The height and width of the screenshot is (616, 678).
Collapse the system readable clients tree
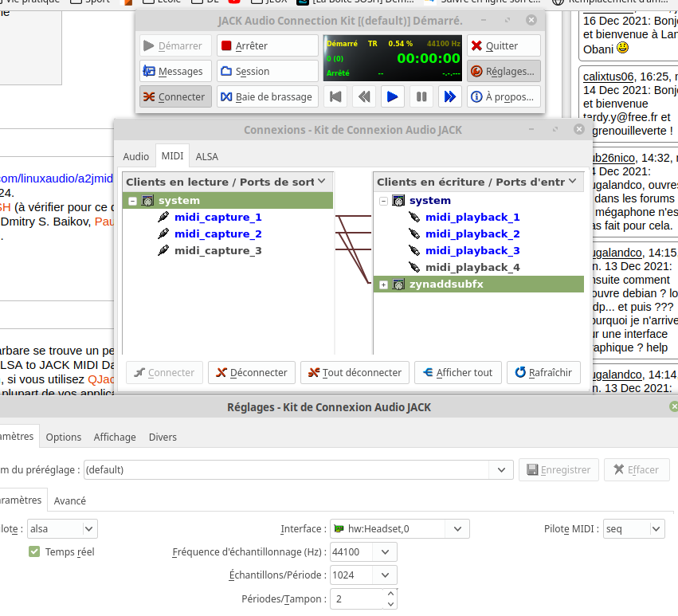coord(133,201)
